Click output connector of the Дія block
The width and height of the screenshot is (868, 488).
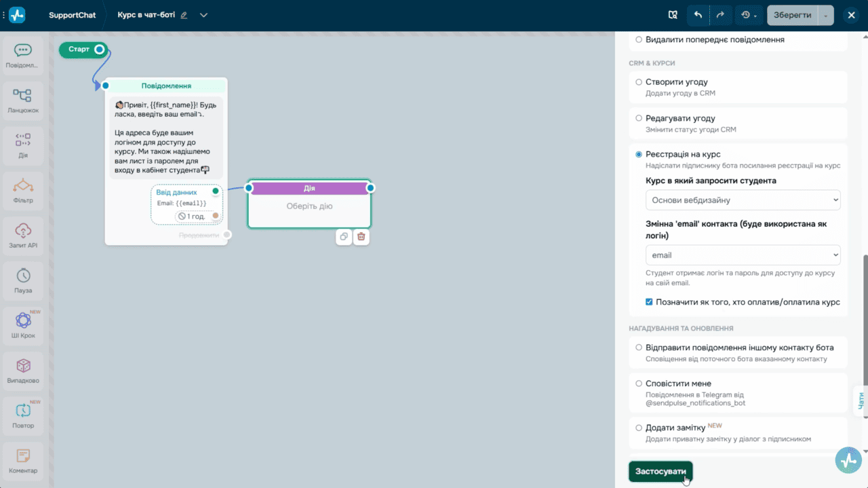click(x=371, y=188)
